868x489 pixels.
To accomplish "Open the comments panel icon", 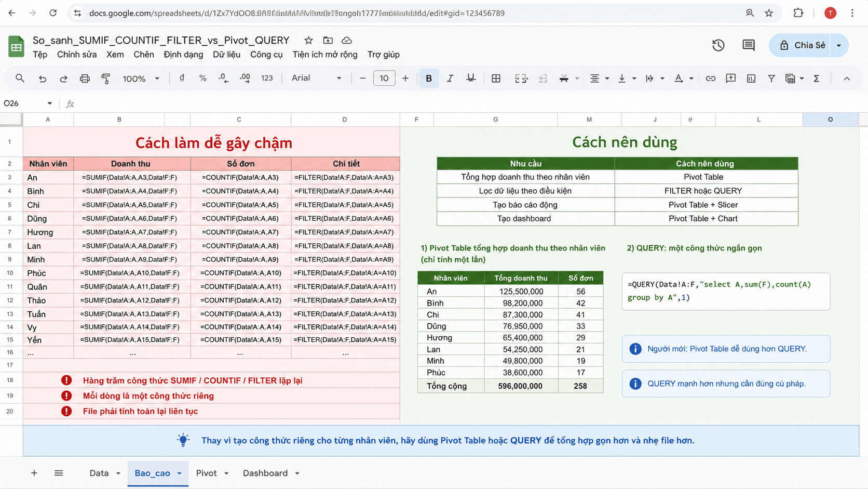I will [748, 45].
